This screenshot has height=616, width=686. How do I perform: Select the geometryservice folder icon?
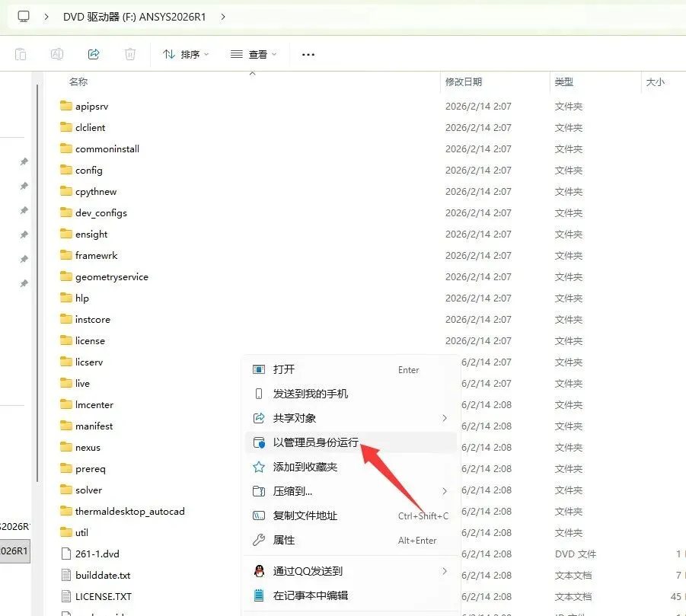[x=66, y=276]
